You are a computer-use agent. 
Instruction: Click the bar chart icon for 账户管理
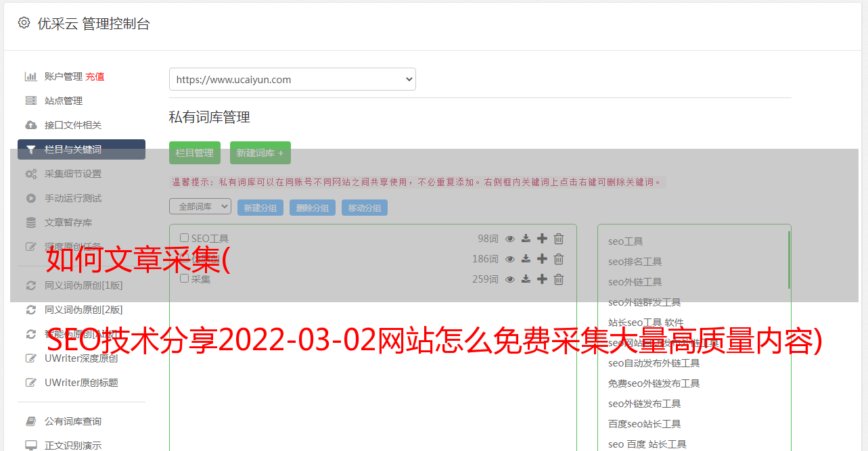pyautogui.click(x=31, y=76)
